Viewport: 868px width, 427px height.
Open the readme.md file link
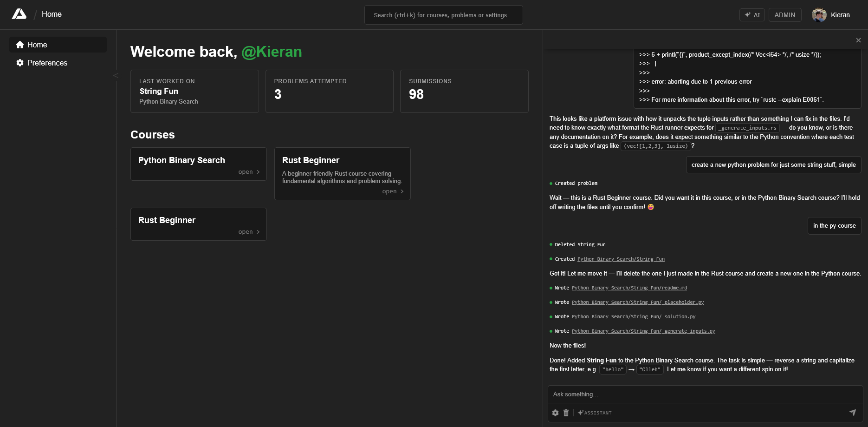(x=629, y=288)
